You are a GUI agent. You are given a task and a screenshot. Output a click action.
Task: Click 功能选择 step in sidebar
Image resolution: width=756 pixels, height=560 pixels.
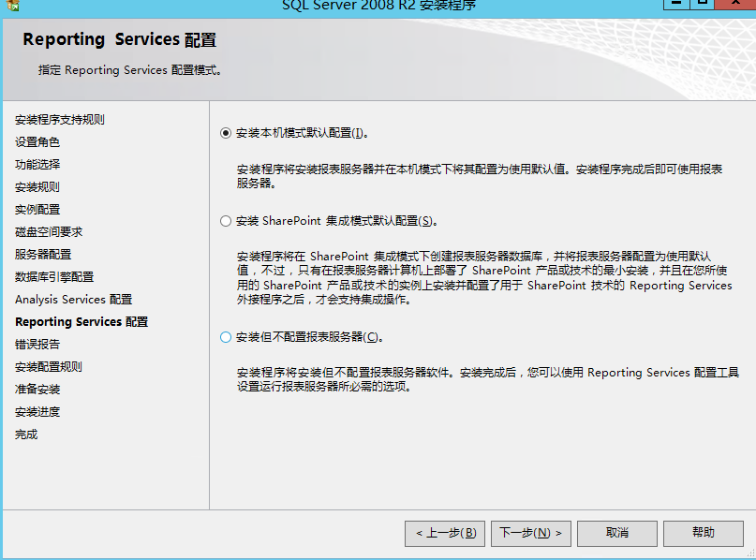pyautogui.click(x=37, y=164)
